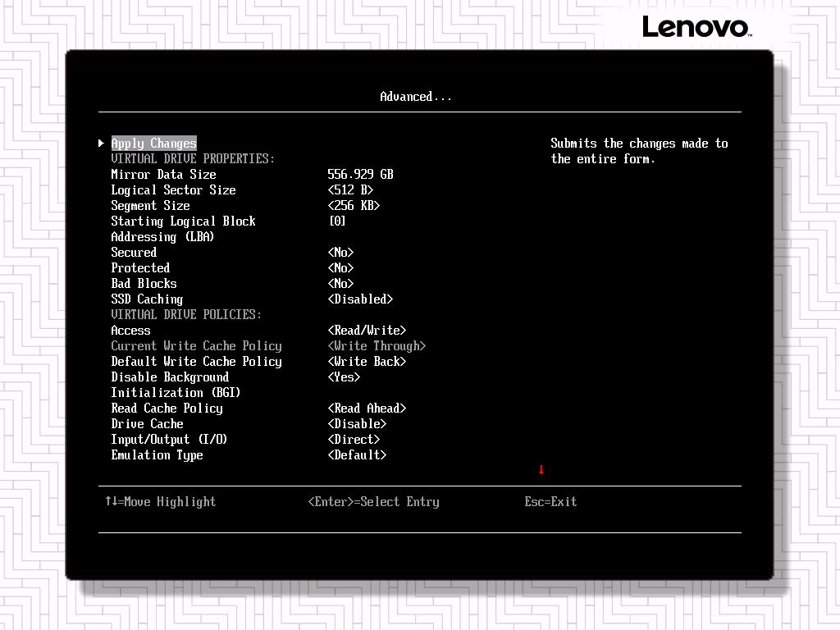Select Apply Changes entry
The image size is (840, 630).
[x=154, y=144]
